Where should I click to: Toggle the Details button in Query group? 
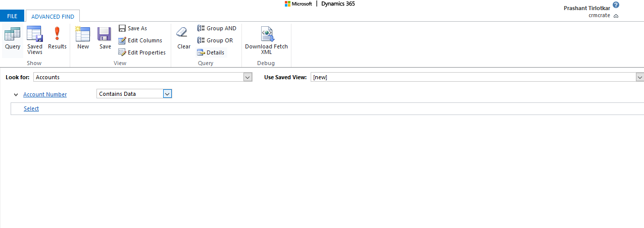point(211,52)
